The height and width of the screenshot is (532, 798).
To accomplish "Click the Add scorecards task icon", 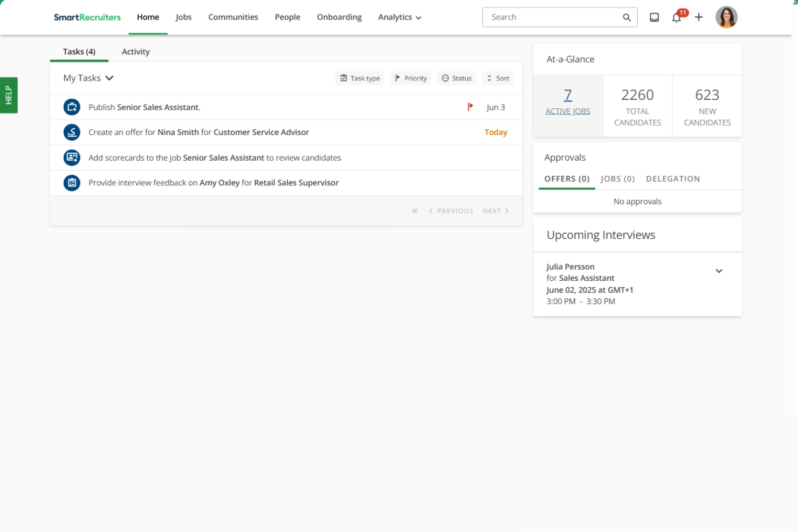I will coord(72,157).
